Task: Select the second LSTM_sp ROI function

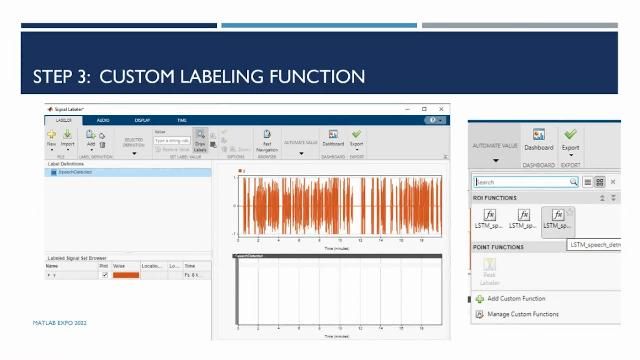Action: [x=523, y=219]
